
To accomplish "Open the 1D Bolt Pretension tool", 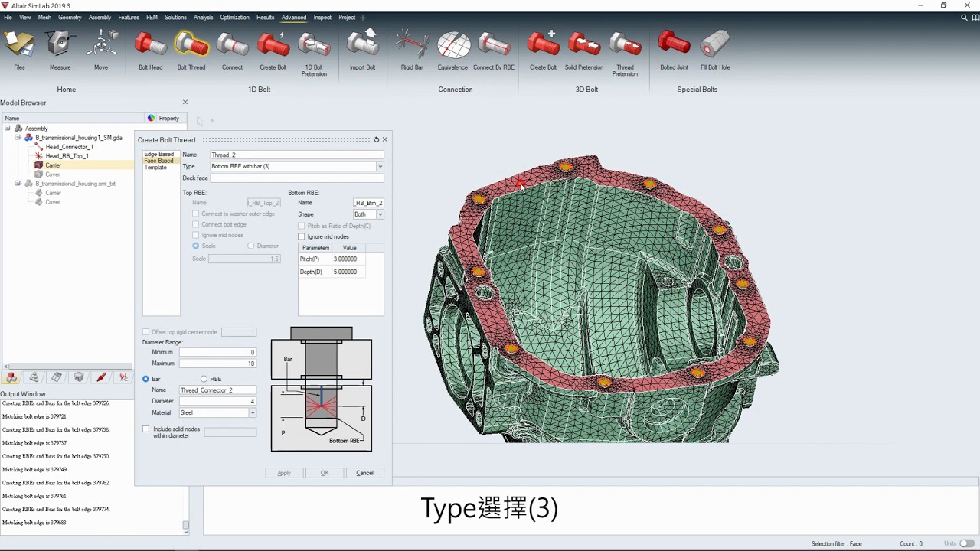I will point(314,52).
